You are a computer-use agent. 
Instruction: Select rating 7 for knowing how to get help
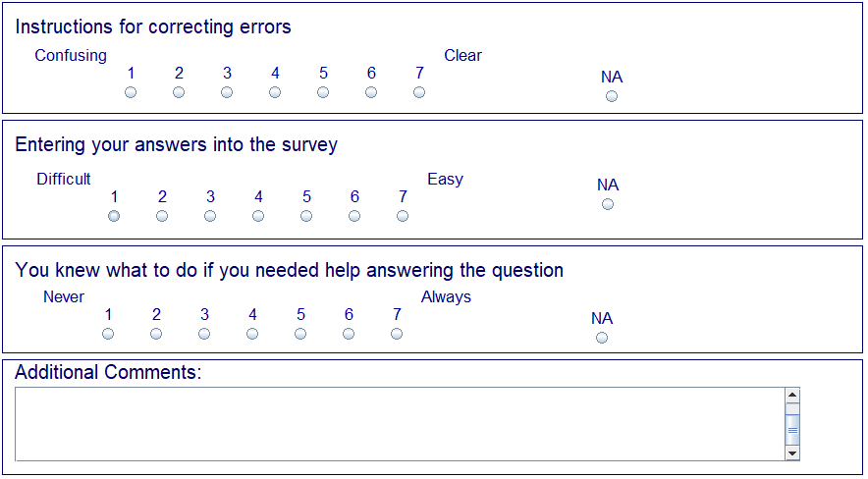coord(397,334)
